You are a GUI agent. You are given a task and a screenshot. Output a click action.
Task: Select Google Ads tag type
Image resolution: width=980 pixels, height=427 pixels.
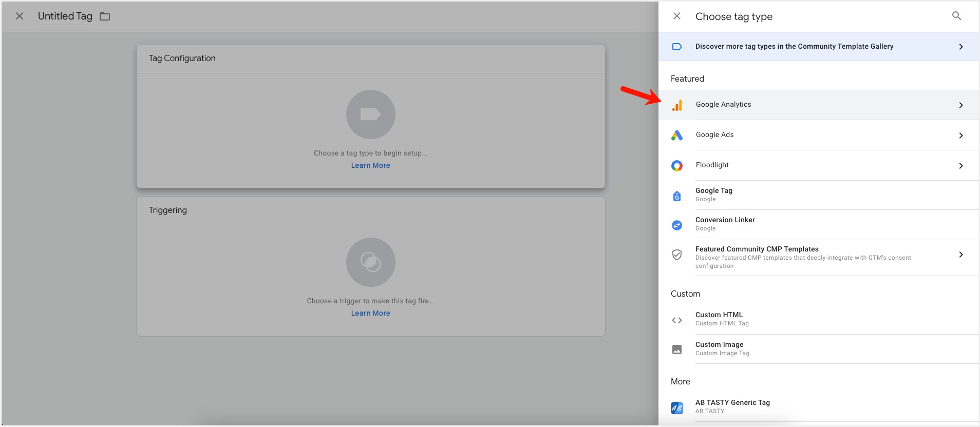point(819,135)
